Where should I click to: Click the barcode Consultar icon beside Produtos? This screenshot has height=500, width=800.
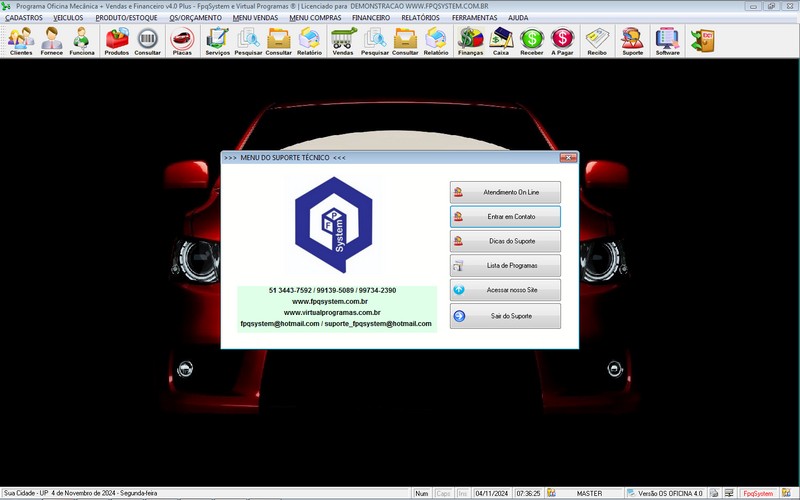coord(147,41)
